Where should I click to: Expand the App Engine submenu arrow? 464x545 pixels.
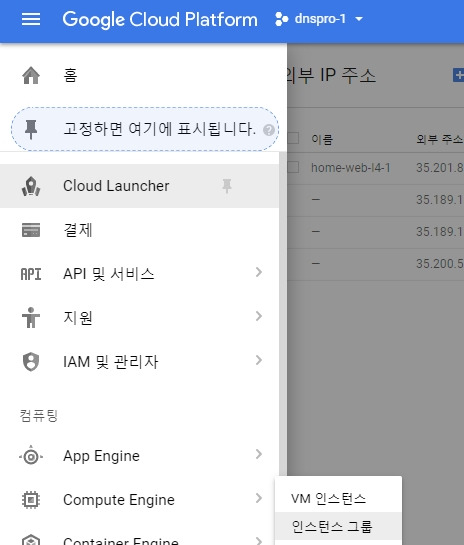[x=258, y=454]
